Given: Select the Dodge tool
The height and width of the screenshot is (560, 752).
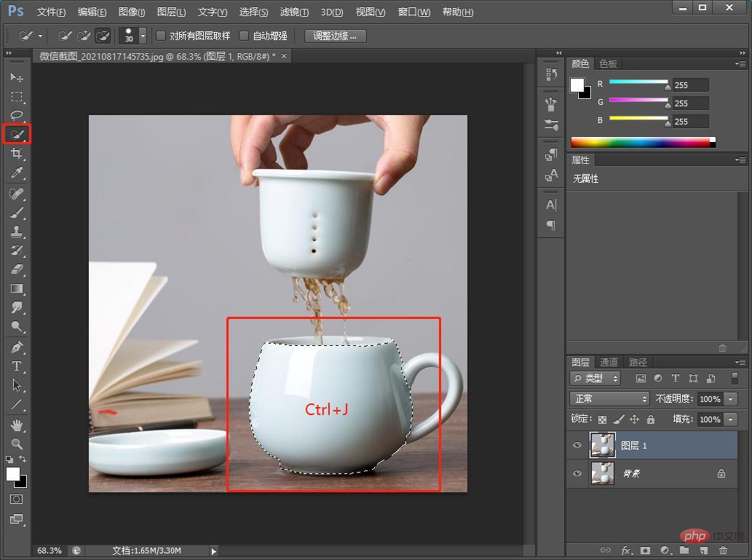Looking at the screenshot, I should click(x=16, y=327).
